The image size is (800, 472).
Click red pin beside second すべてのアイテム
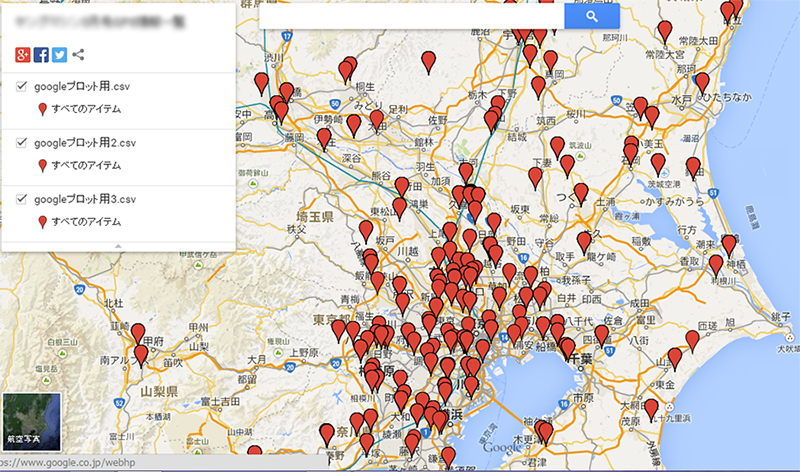coord(42,165)
